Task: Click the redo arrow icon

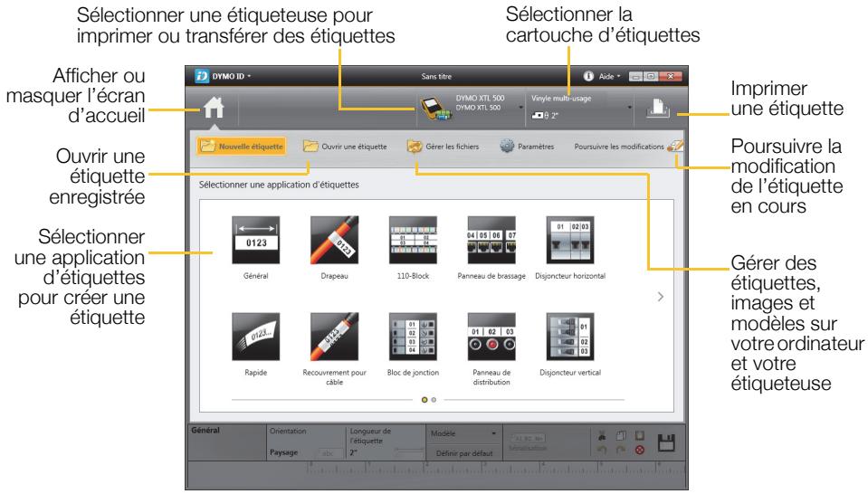Action: [621, 451]
